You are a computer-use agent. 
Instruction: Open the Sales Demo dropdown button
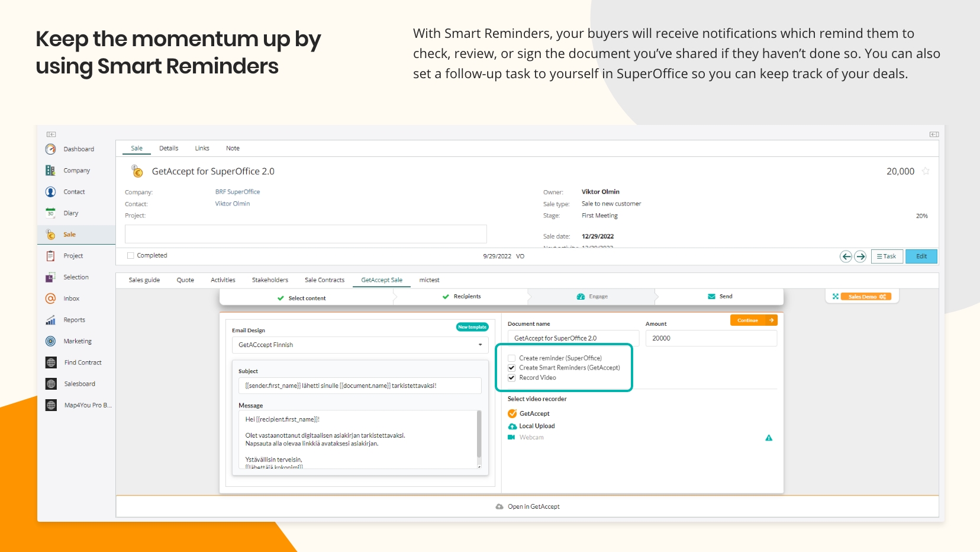(867, 297)
